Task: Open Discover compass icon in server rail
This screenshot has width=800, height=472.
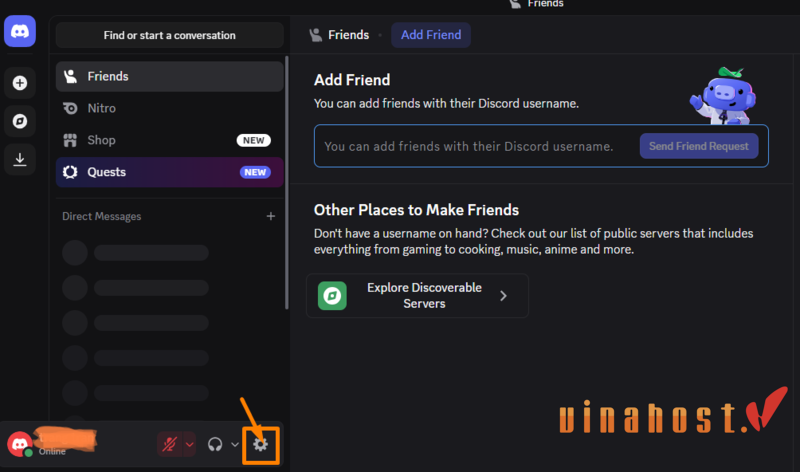Action: coord(20,121)
